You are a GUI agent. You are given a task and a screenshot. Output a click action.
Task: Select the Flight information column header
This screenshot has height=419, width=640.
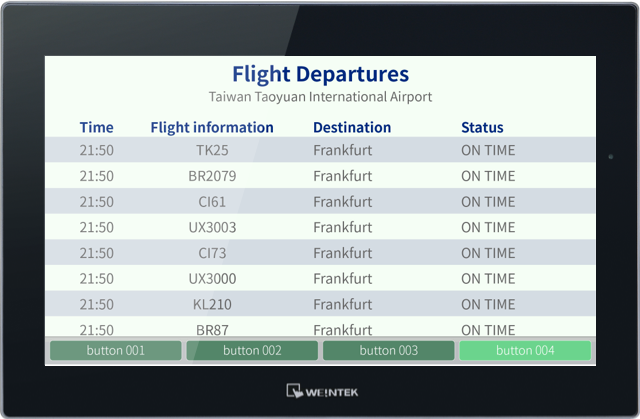(212, 127)
